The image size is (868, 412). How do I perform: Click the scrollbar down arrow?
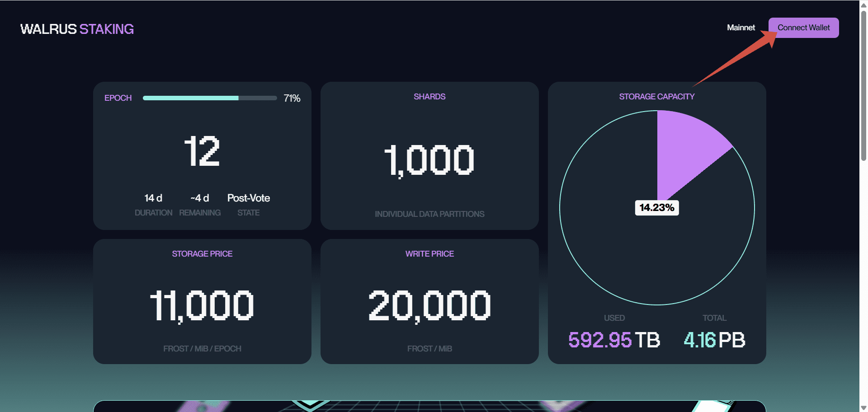pyautogui.click(x=863, y=407)
